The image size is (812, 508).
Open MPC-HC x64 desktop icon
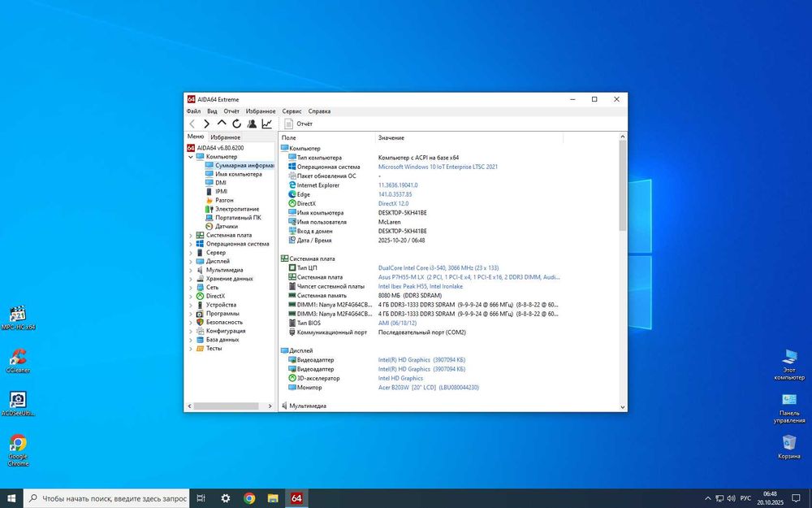tap(18, 318)
